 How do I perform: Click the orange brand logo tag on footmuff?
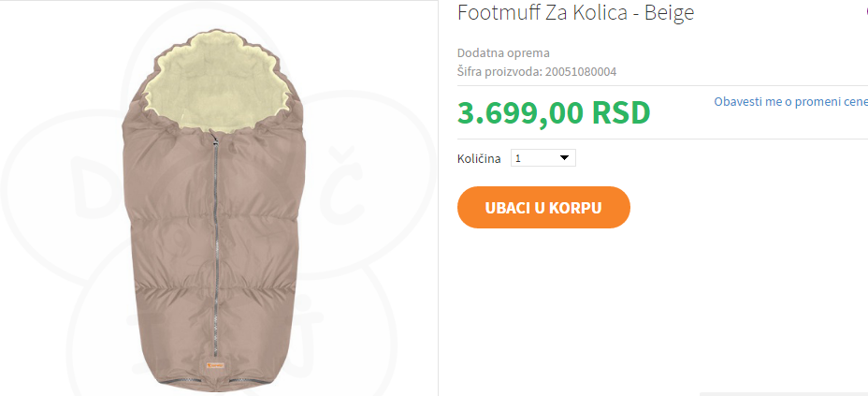(x=214, y=365)
